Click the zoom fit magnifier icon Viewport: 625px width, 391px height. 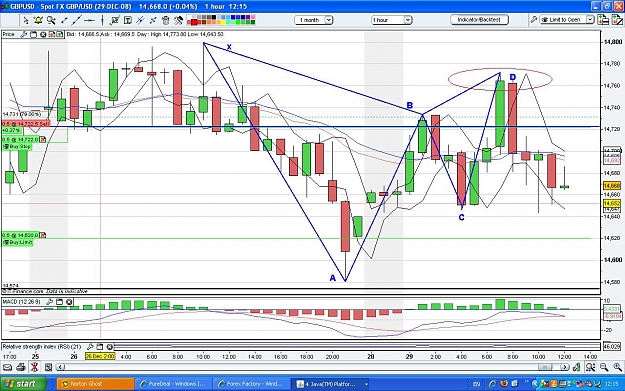coord(590,367)
